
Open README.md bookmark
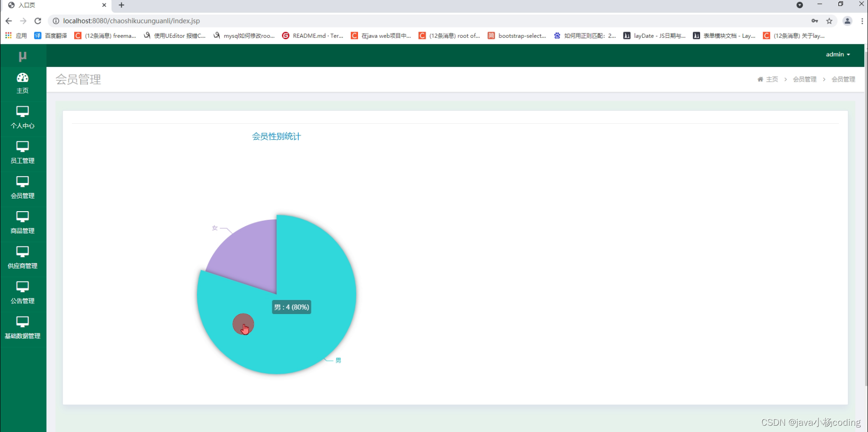tap(312, 35)
